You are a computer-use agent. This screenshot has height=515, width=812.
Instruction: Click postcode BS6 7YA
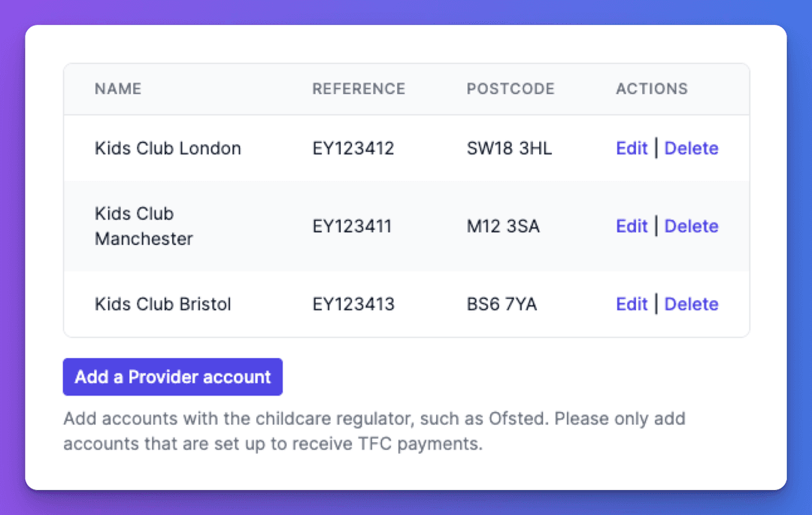click(x=503, y=304)
